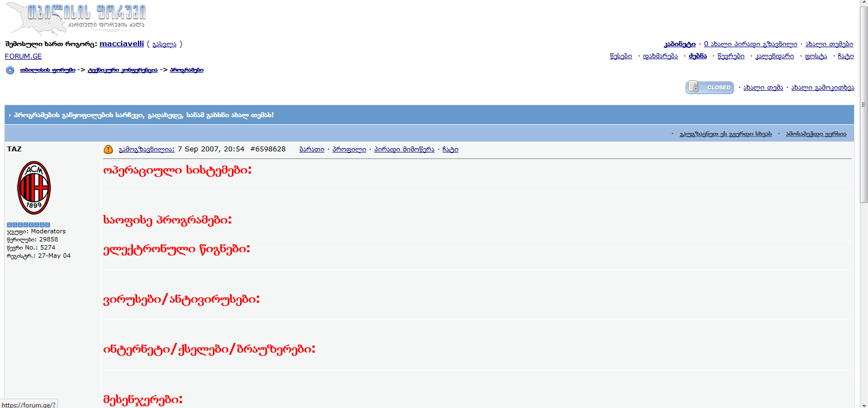Screen dimensions: 868x408
Task: Open the macciavelli profile link
Action: coord(122,44)
